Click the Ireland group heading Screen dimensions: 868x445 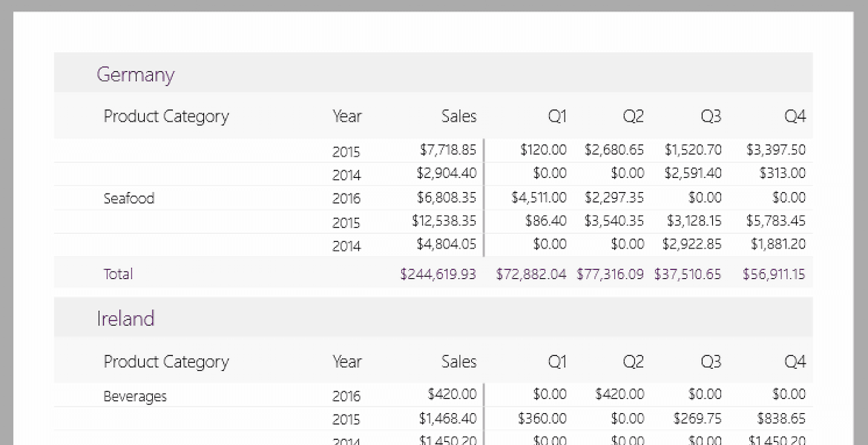click(125, 319)
